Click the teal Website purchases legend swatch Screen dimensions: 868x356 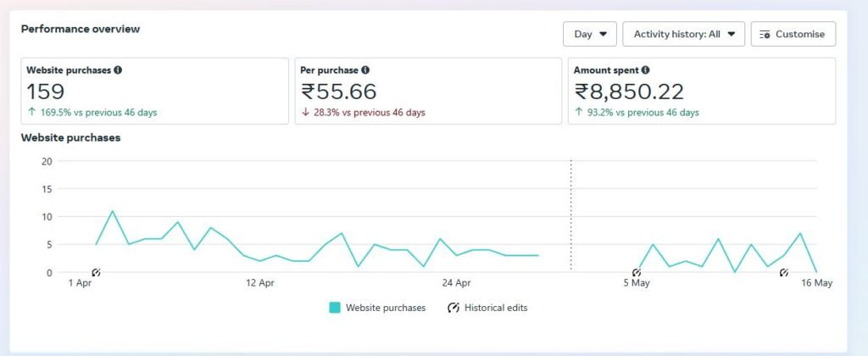click(x=335, y=308)
